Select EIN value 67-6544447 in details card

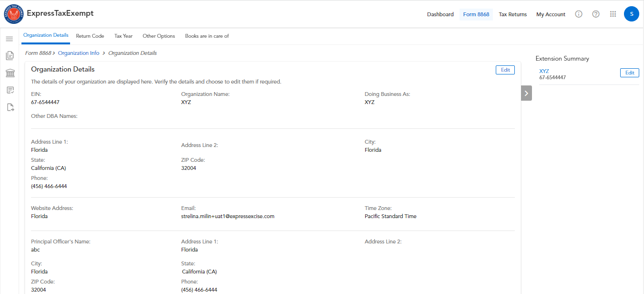click(45, 102)
